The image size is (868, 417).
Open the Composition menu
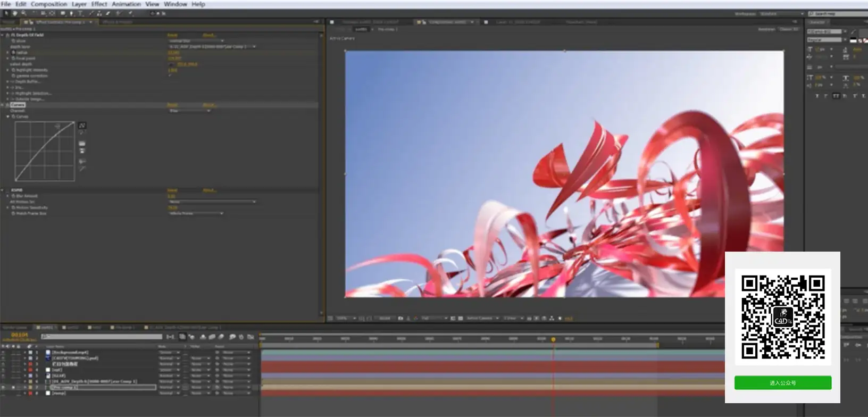[x=49, y=4]
